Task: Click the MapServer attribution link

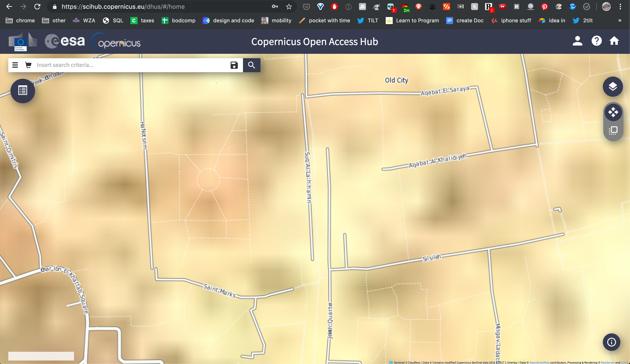Action: coord(607,362)
